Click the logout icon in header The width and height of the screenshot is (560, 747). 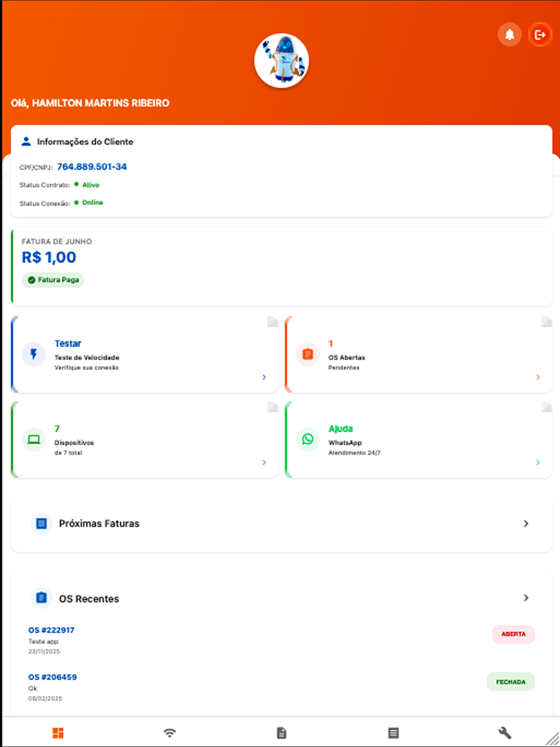[540, 34]
